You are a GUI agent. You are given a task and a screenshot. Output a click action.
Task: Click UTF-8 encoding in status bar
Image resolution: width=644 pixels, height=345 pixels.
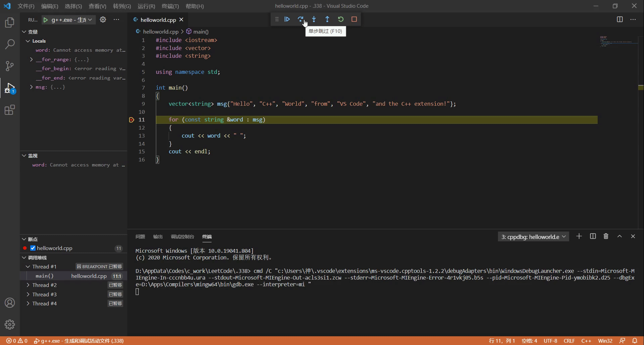(550, 341)
